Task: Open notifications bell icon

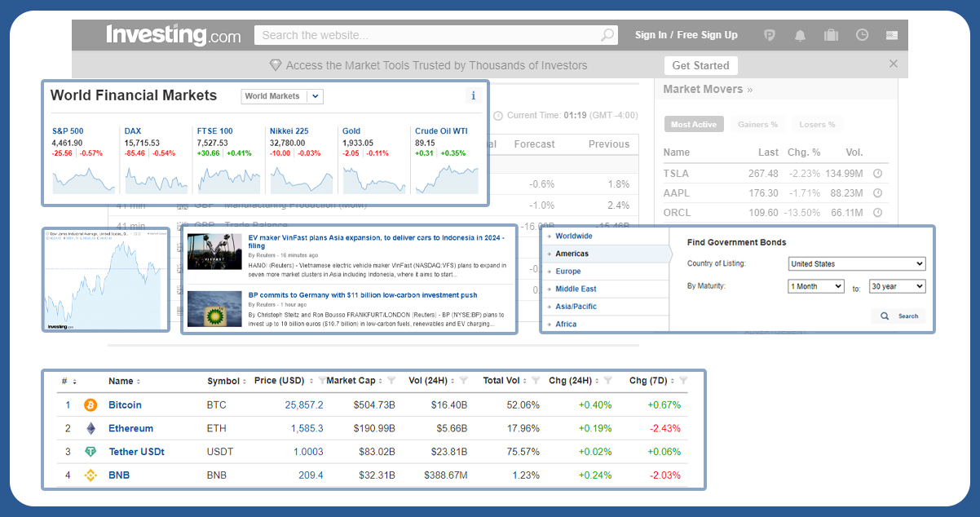Action: [x=801, y=35]
